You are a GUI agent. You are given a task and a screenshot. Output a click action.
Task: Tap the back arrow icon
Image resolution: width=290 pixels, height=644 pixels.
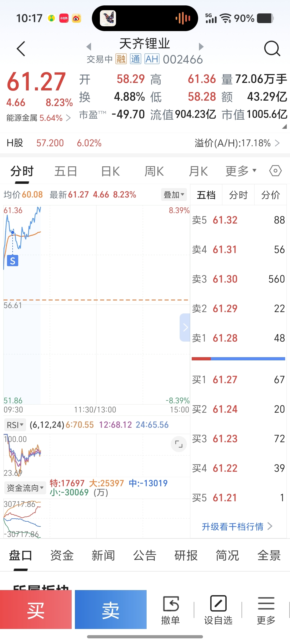click(21, 49)
